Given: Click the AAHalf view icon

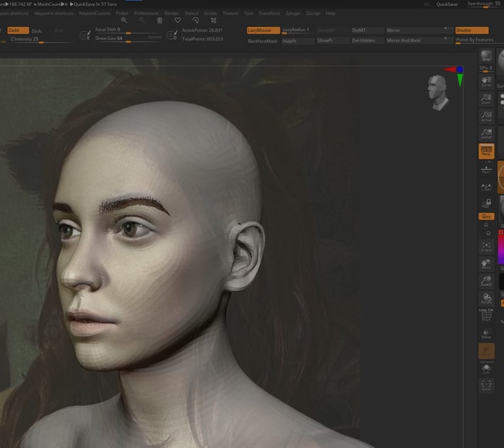Looking at the screenshot, I should (486, 134).
